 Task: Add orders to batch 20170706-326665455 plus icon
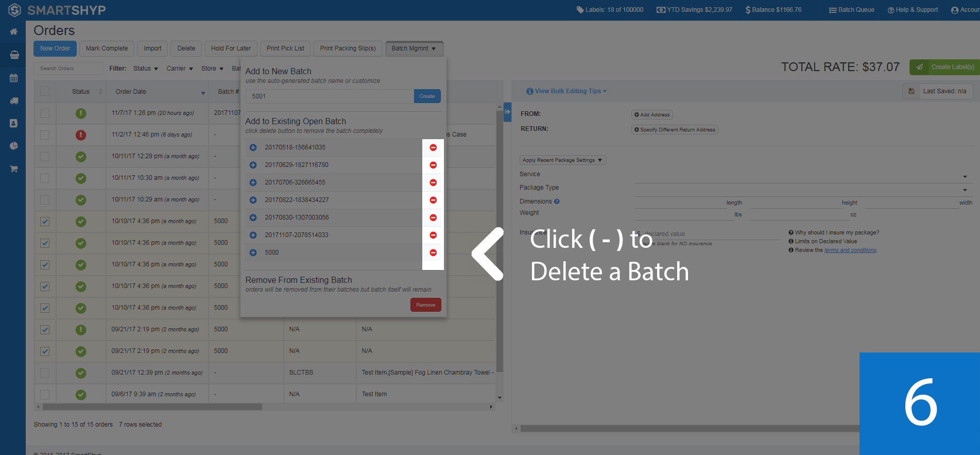pos(253,182)
